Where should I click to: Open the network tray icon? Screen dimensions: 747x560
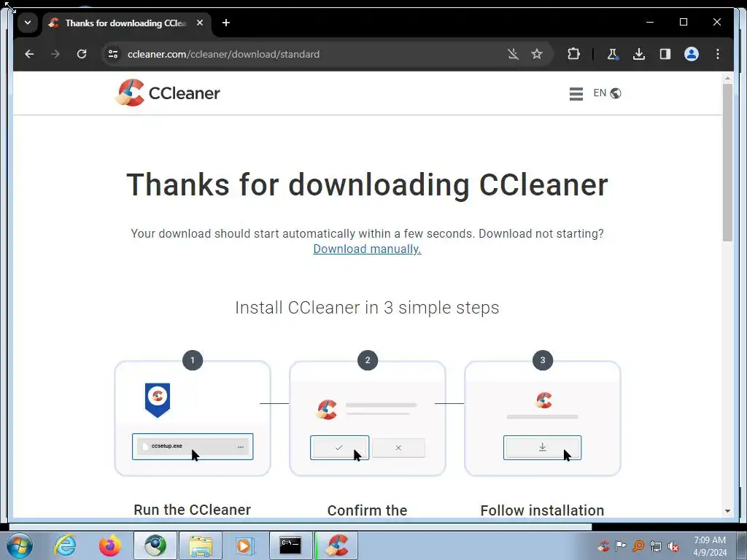pyautogui.click(x=656, y=546)
